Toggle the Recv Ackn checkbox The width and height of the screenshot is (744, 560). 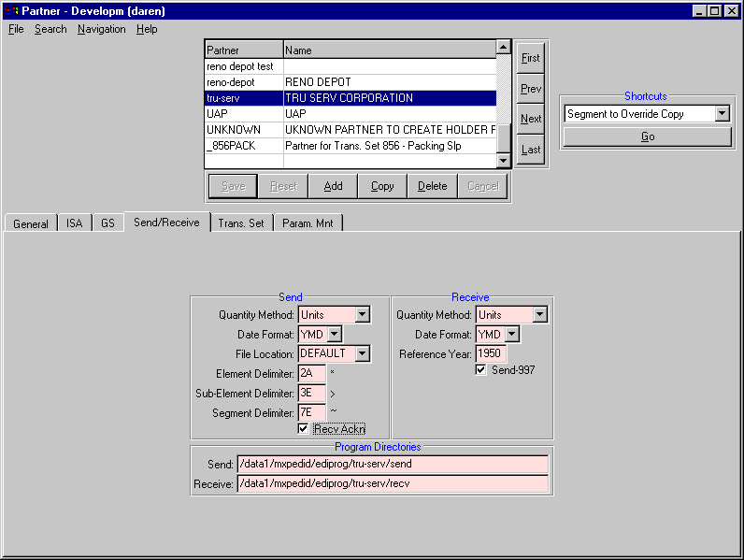click(x=303, y=428)
